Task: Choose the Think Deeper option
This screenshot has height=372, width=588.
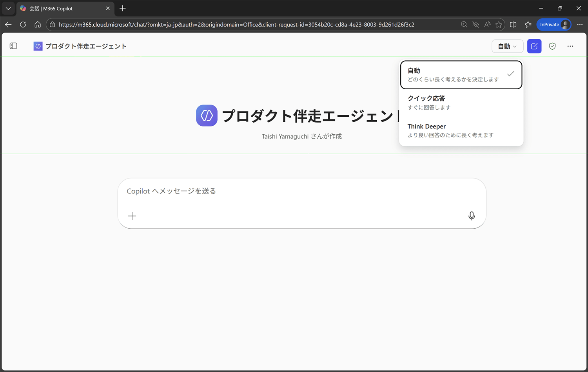Action: pyautogui.click(x=461, y=130)
